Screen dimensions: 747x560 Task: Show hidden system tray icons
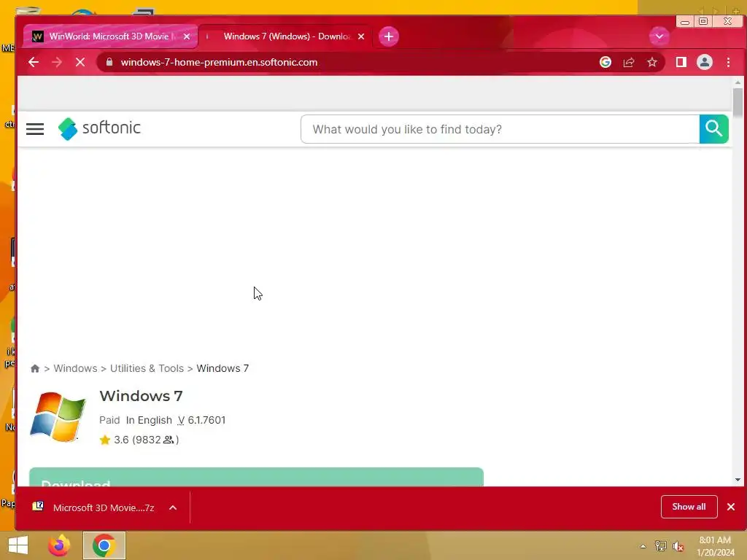pyautogui.click(x=643, y=547)
